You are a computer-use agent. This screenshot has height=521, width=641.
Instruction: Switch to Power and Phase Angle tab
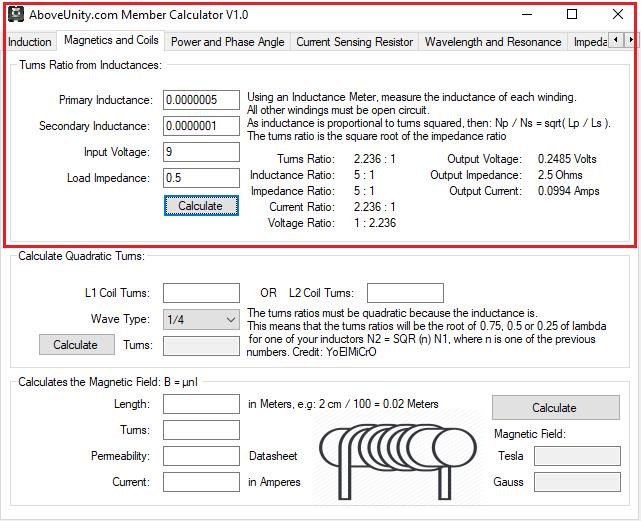(227, 42)
